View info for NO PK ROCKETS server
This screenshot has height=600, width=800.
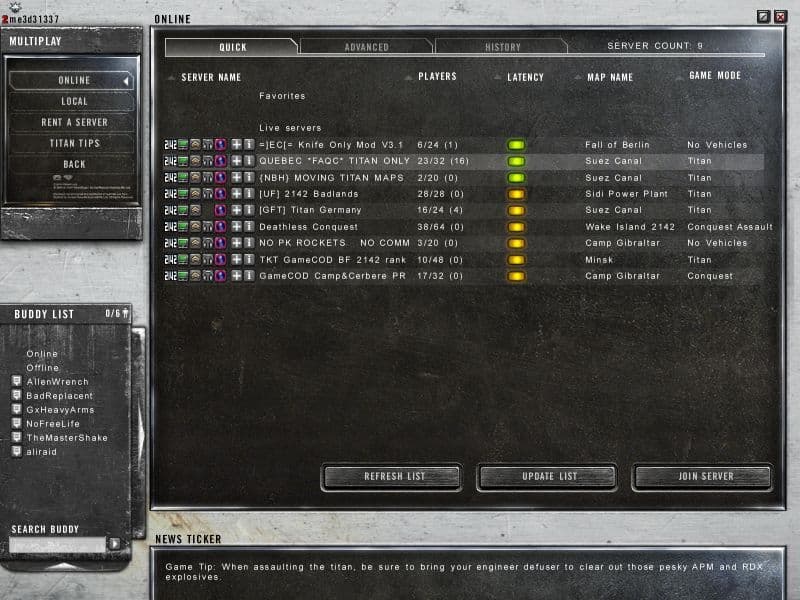point(249,243)
